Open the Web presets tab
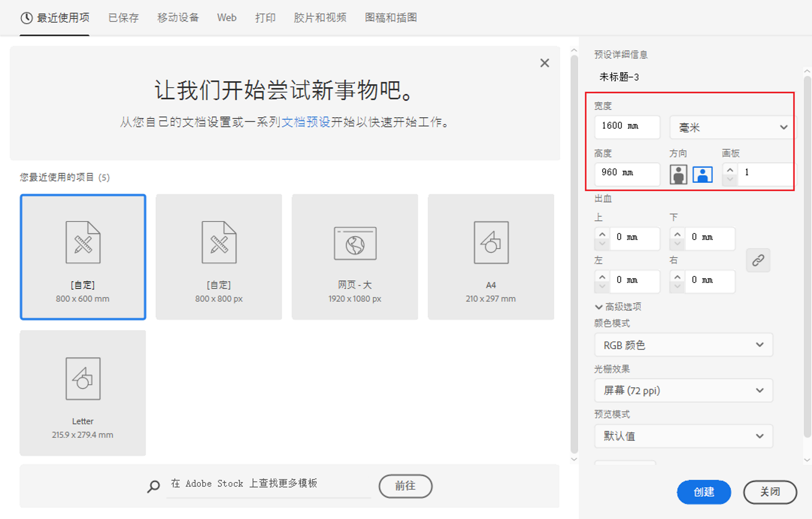Viewport: 812px width, 519px height. [x=227, y=18]
